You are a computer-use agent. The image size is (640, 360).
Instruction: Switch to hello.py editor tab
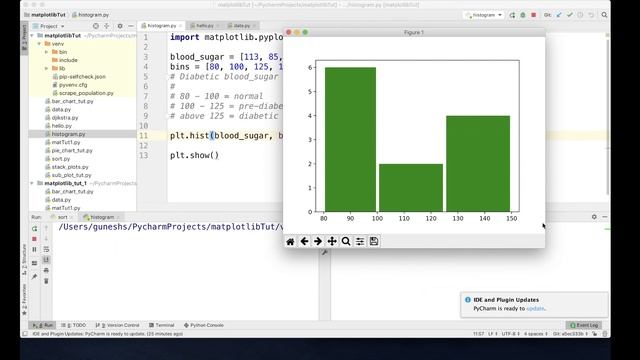click(x=204, y=26)
